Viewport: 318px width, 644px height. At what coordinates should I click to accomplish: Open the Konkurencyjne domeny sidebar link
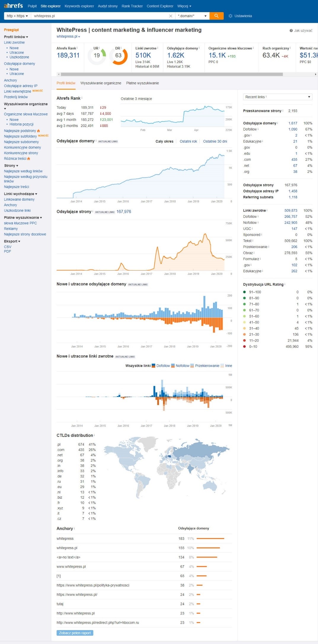click(23, 147)
